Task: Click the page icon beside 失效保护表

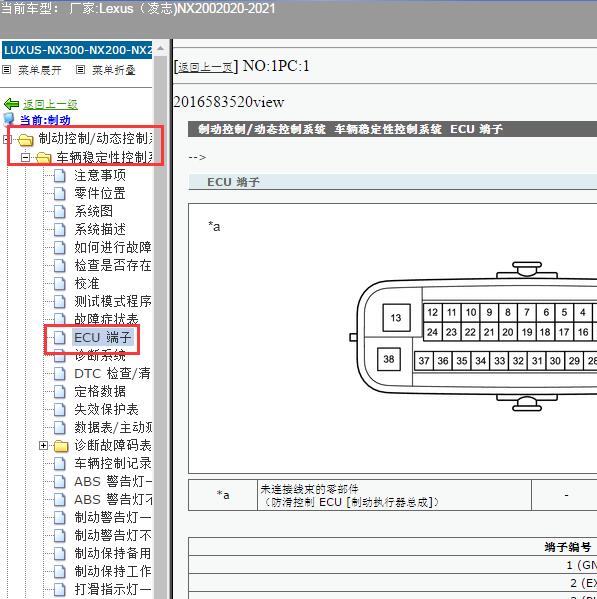Action: click(x=60, y=410)
